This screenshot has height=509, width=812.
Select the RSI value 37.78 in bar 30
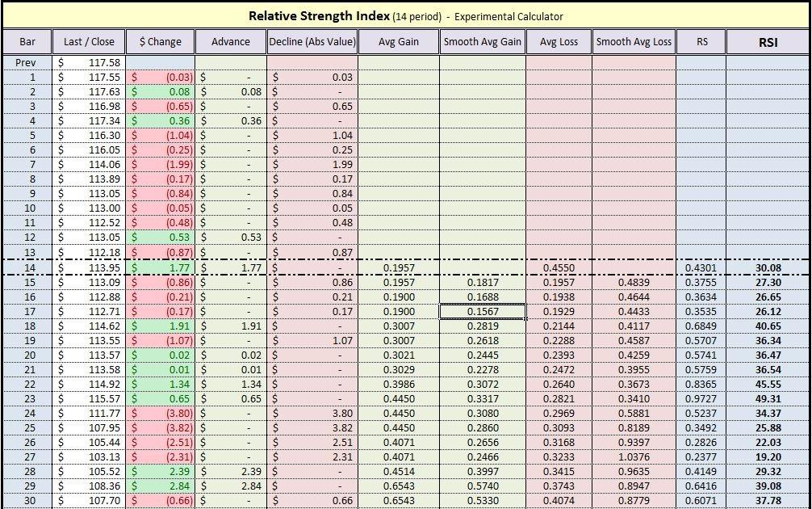768,501
